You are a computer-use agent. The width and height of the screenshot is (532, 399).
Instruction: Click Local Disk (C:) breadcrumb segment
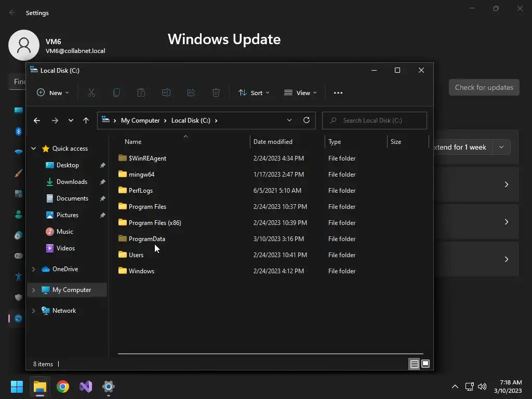[191, 121]
